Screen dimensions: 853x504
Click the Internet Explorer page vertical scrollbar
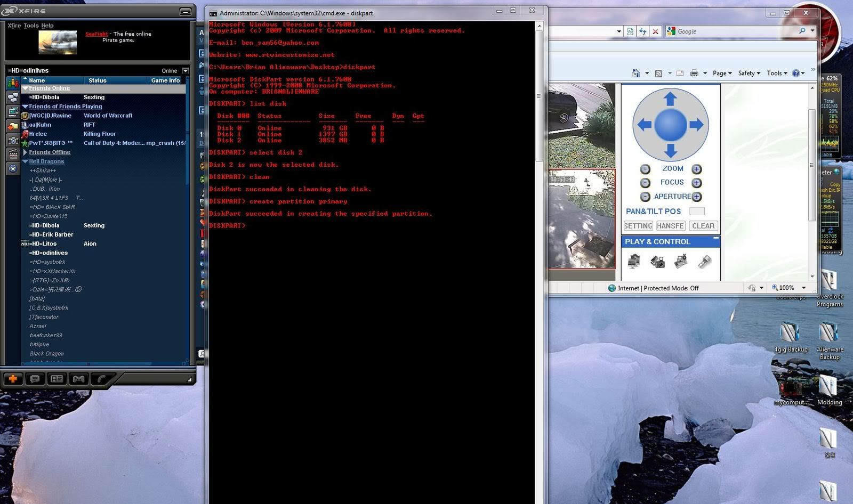point(811,165)
